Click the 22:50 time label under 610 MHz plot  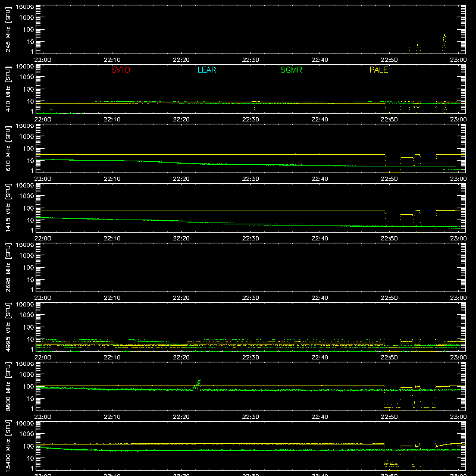(389, 179)
